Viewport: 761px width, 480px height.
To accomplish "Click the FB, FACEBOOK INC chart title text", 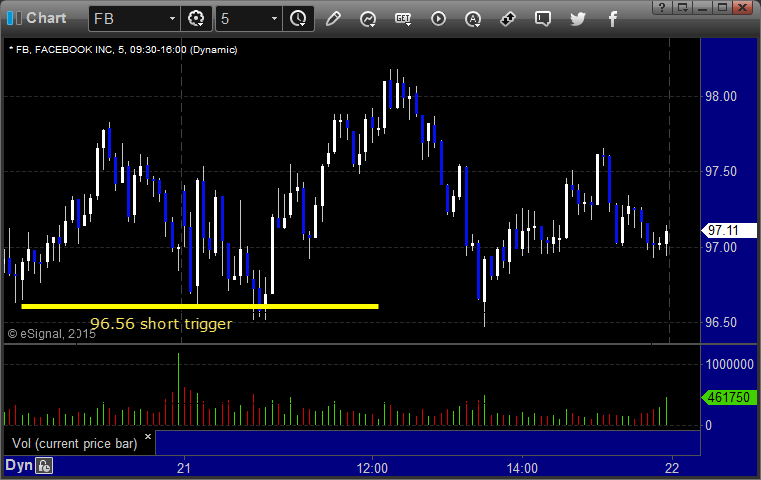I will coord(123,50).
